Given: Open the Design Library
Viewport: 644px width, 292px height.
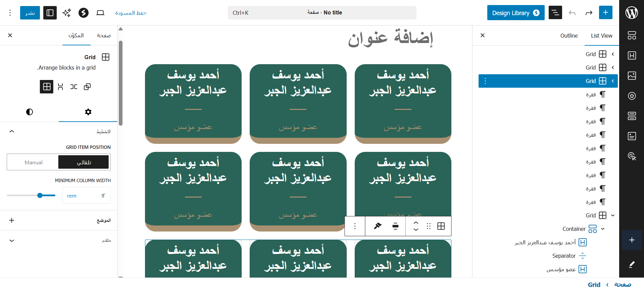Looking at the screenshot, I should tap(515, 13).
